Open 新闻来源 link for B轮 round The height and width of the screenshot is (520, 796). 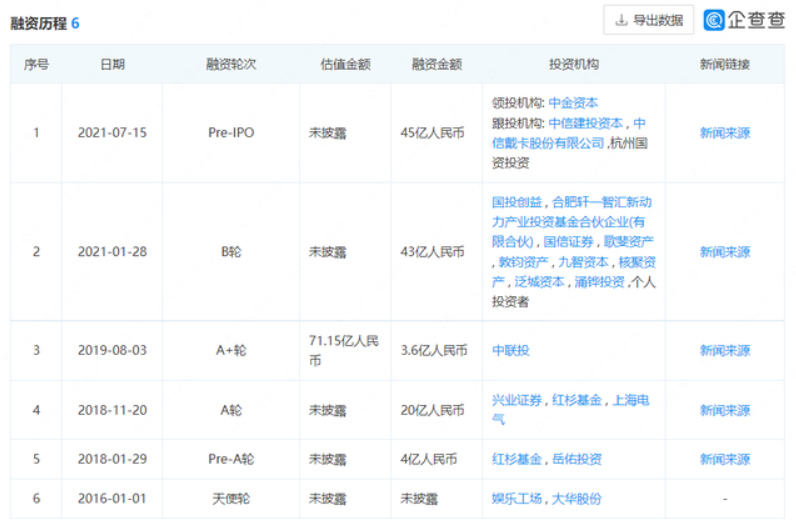724,252
